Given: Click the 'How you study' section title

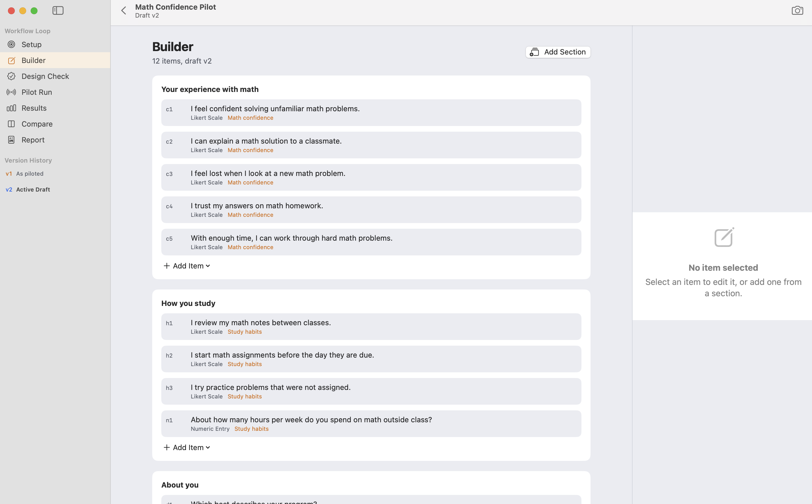Looking at the screenshot, I should 189,303.
